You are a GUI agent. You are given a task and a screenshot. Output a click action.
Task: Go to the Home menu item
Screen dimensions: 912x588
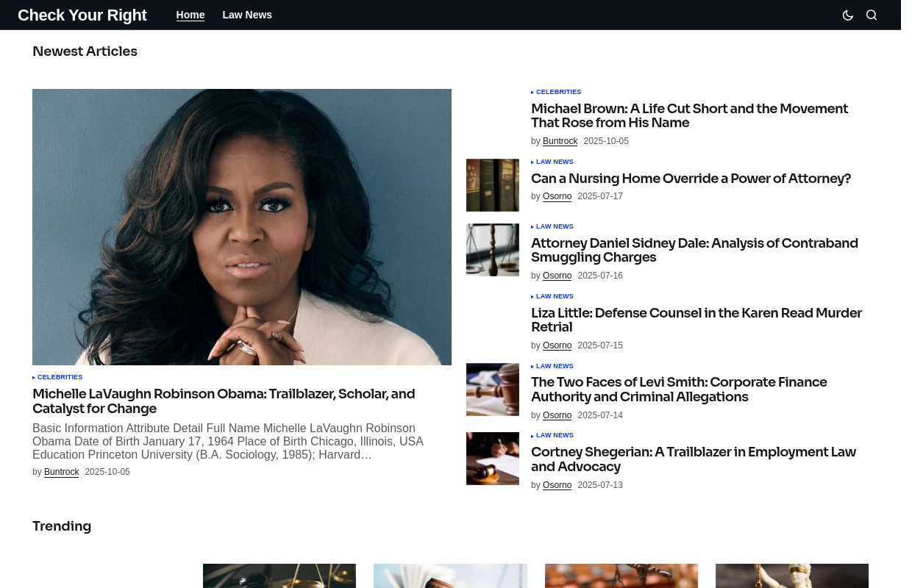coord(190,15)
